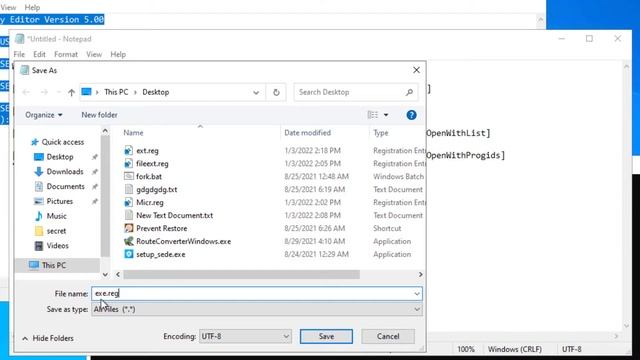Image resolution: width=640 pixels, height=360 pixels.
Task: Select the ext.reg file
Action: [x=147, y=151]
